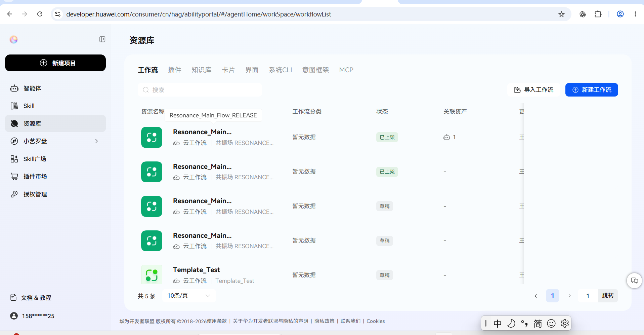The width and height of the screenshot is (644, 335).
Task: Bookmark this page with star icon
Action: pos(561,14)
